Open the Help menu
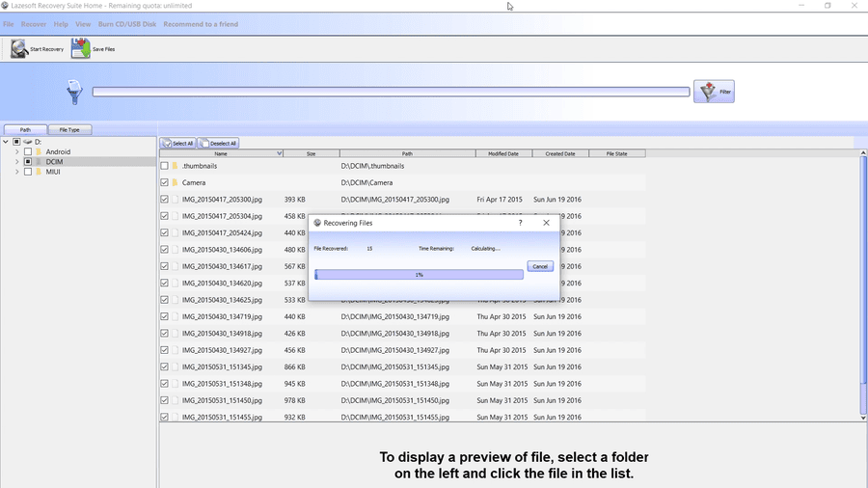This screenshot has width=868, height=488. pos(61,24)
